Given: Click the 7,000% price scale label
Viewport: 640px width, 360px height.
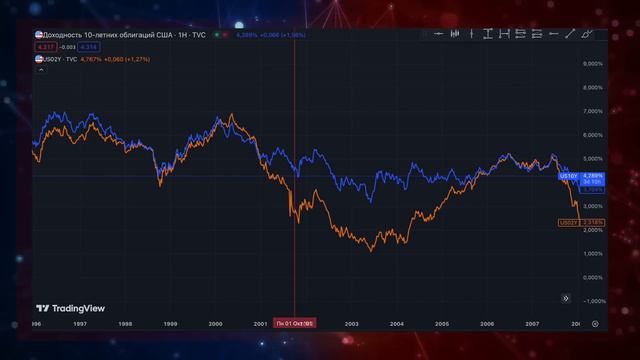Looking at the screenshot, I should click(x=593, y=111).
